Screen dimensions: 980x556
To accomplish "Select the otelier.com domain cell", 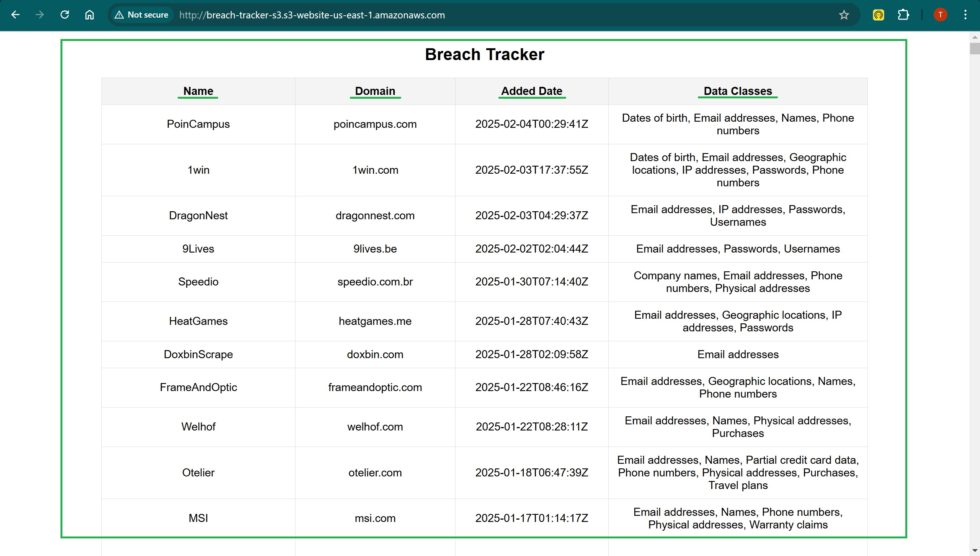I will point(375,473).
